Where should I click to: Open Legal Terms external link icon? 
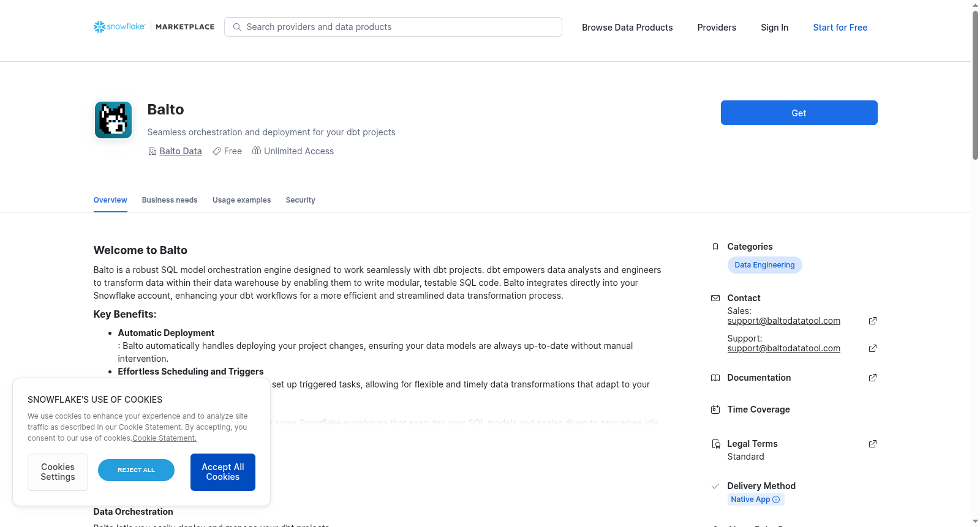[873, 444]
